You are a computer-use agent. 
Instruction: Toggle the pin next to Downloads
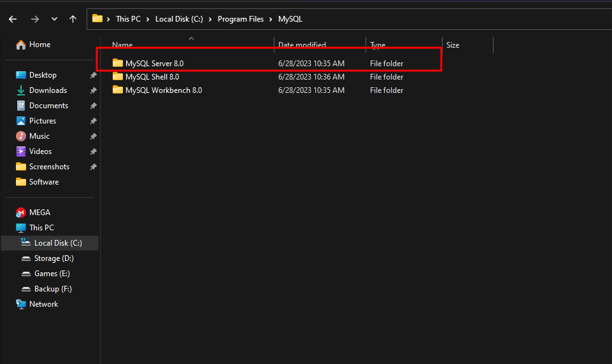pyautogui.click(x=93, y=90)
